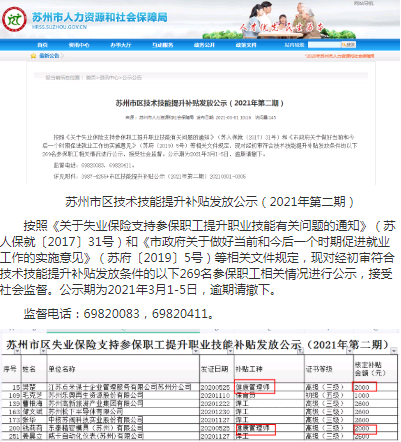401x442 pixels.
Task: Open the 首页 navigation menu item
Action: click(42, 45)
